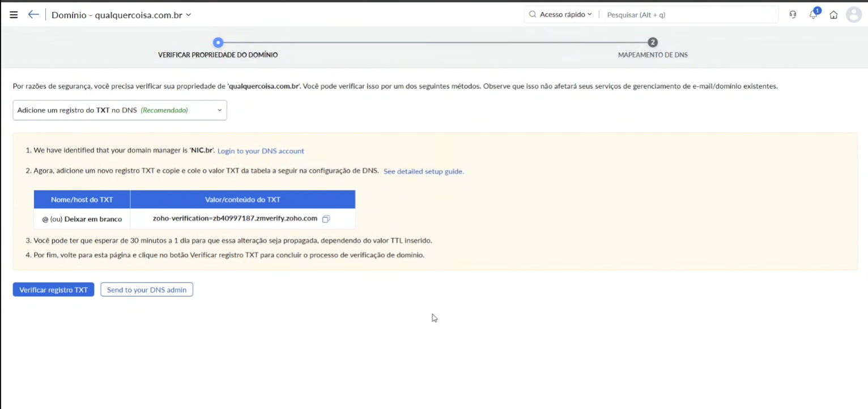Screen dimensions: 868x409
Task: Select the Verificar Propriedade do Domínio step
Action: (x=218, y=55)
